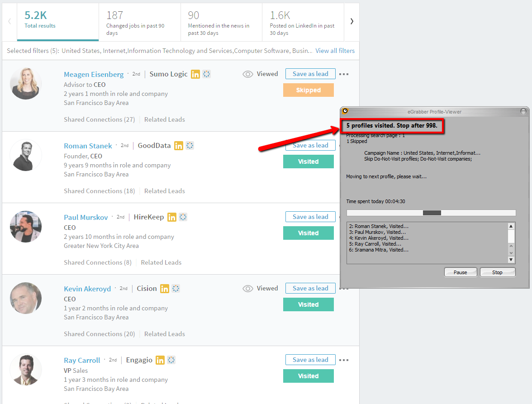Click the eGrabber Profile-Viewer logo icon
Screen dimensions: 532x404
tap(345, 111)
